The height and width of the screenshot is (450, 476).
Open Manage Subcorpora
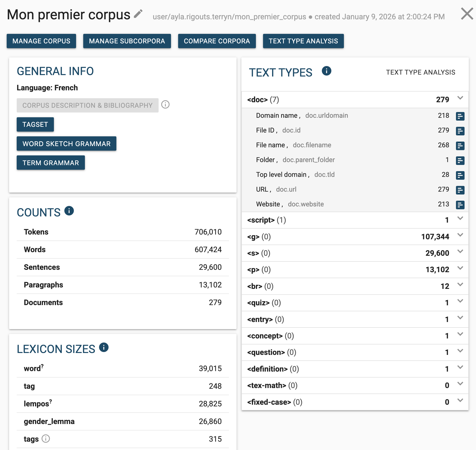point(127,41)
